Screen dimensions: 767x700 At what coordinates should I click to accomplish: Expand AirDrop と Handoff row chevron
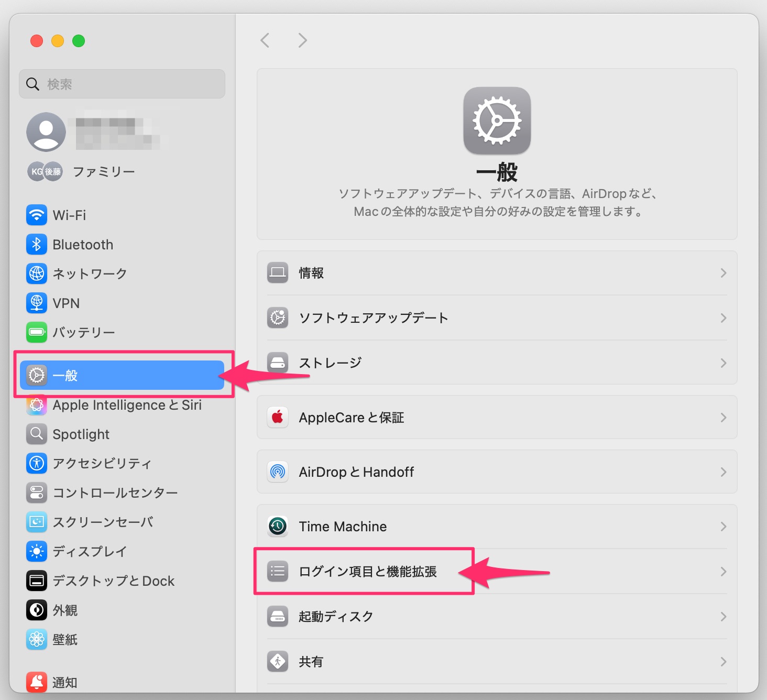pyautogui.click(x=724, y=472)
